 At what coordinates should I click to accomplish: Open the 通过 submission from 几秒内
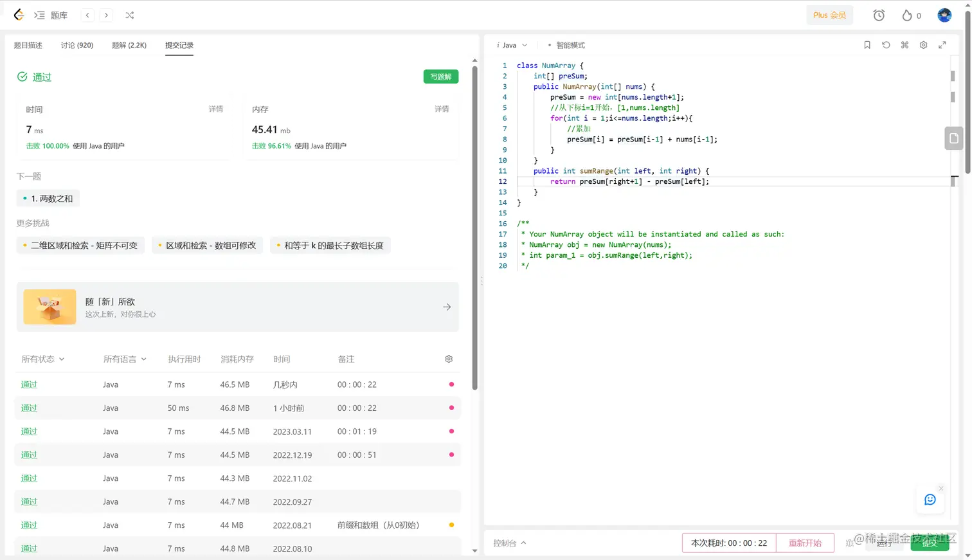tap(29, 384)
